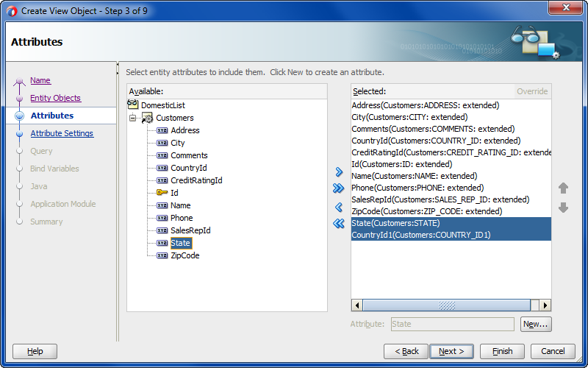Click the Help button
Viewport: 588px width, 368px height.
(x=35, y=352)
